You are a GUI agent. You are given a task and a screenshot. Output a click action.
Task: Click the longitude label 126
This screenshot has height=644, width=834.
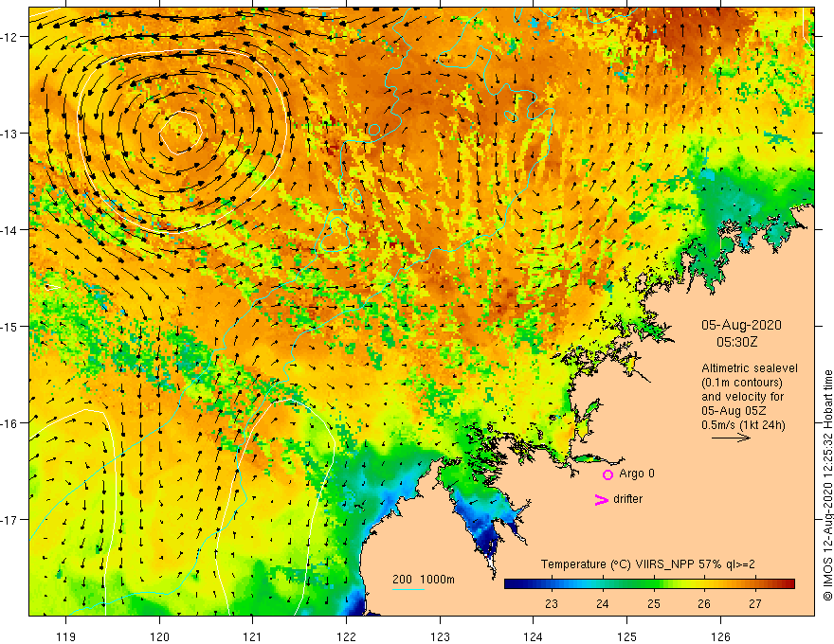[720, 636]
